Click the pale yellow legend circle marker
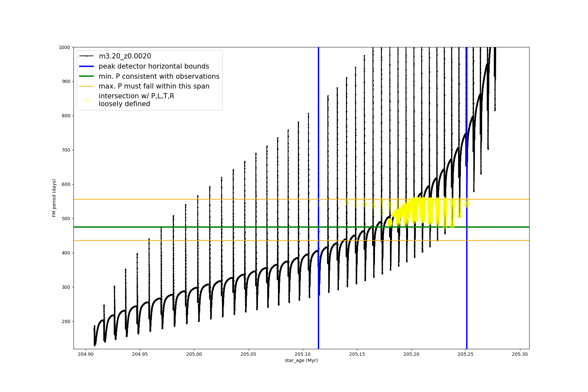The height and width of the screenshot is (392, 588). (x=87, y=101)
